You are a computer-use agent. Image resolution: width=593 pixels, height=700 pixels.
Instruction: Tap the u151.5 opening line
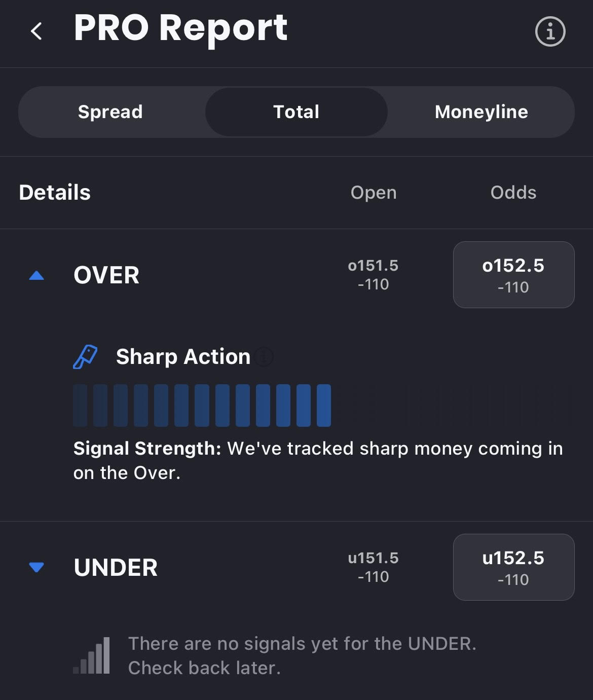(x=373, y=567)
